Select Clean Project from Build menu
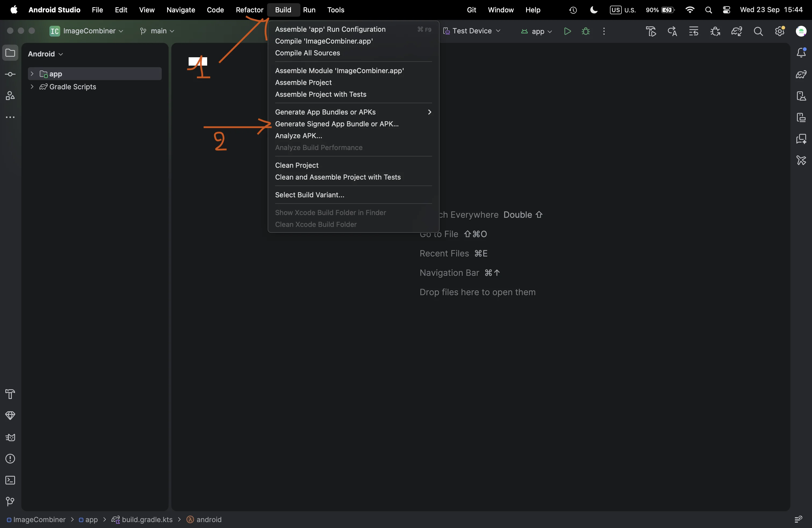This screenshot has width=812, height=528. point(353,166)
